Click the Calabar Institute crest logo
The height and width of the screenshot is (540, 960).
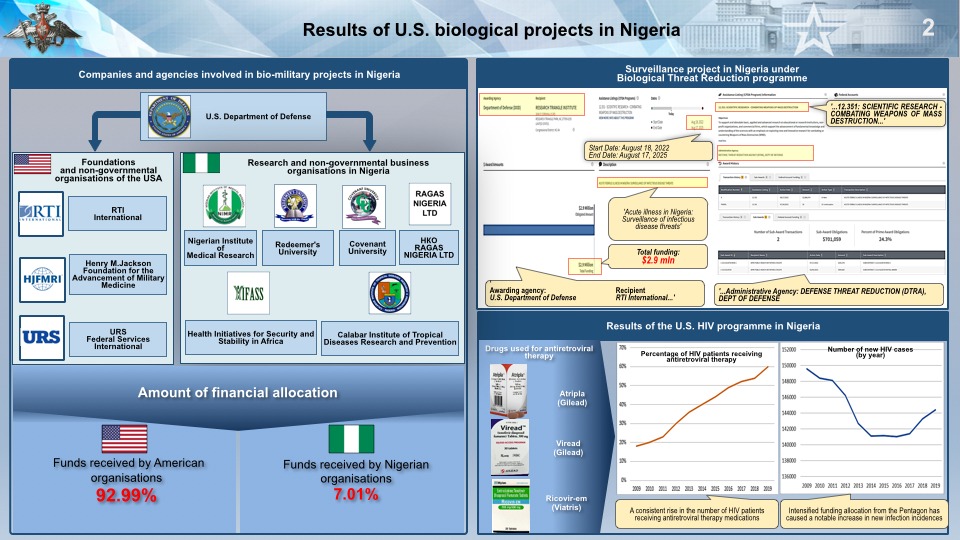tap(389, 292)
